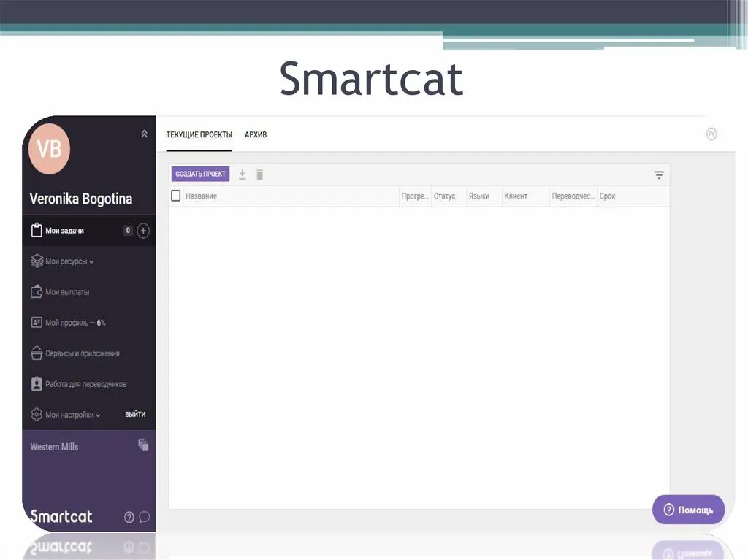Click the Мои выплаты wallet icon

point(37,291)
